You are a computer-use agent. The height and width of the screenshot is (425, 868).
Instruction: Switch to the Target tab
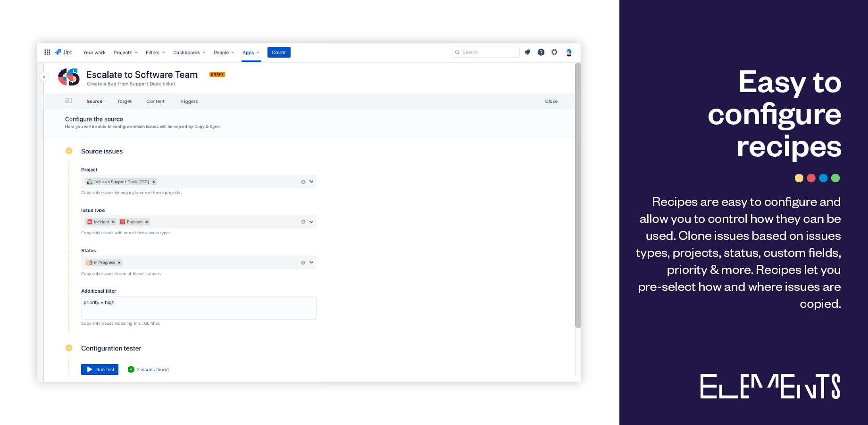tap(125, 102)
